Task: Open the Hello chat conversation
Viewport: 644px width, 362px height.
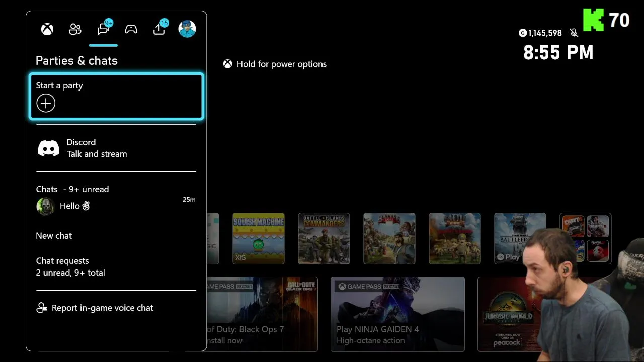Action: 116,206
